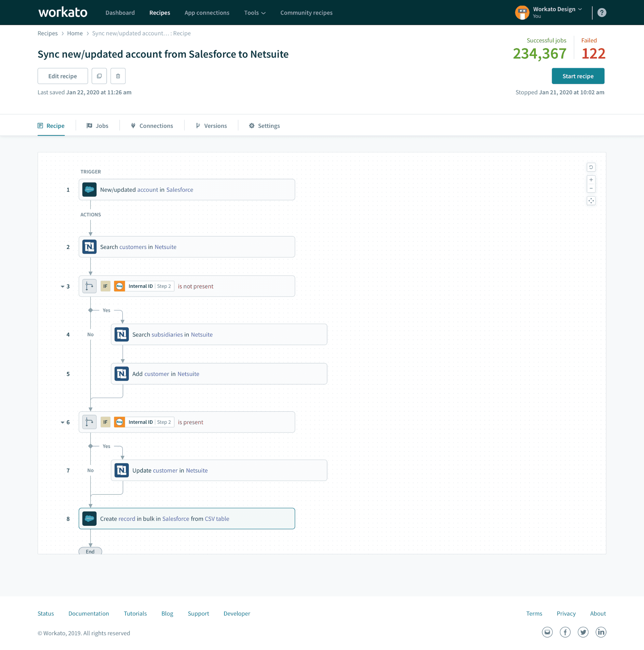Viewport: 644px width, 650px height.
Task: Zoom out on recipe canvas
Action: pos(591,188)
